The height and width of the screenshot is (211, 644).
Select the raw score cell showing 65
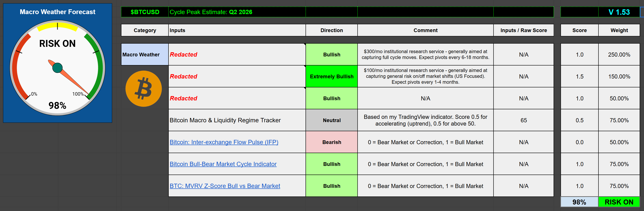click(x=523, y=120)
